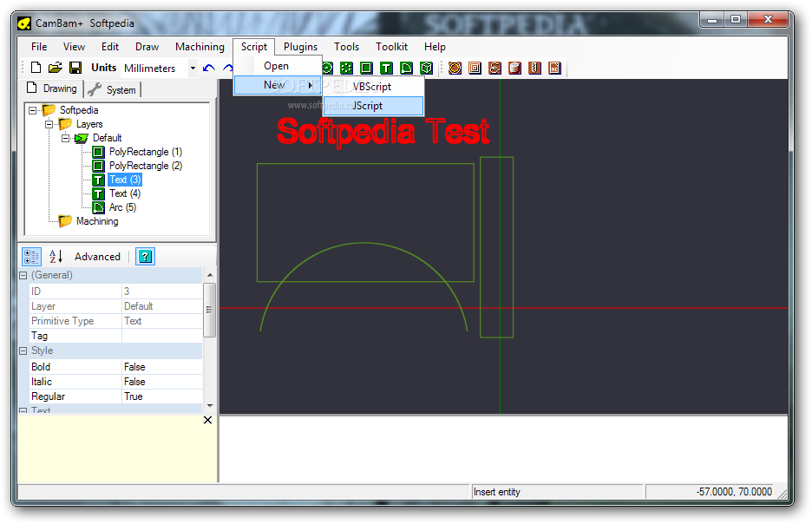
Task: Open the Toolkit menu
Action: click(x=391, y=47)
